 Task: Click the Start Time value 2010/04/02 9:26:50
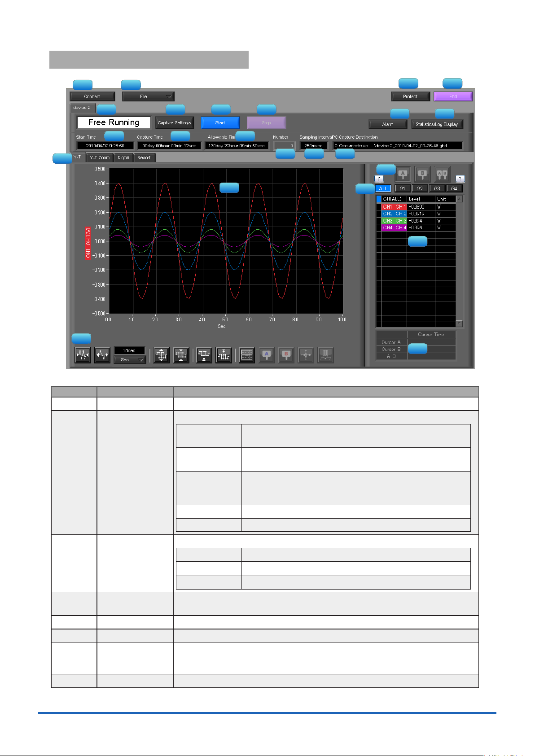pos(105,145)
